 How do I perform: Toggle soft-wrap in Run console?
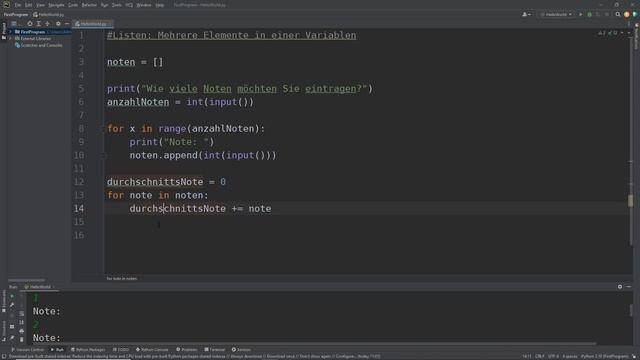[x=22, y=313]
